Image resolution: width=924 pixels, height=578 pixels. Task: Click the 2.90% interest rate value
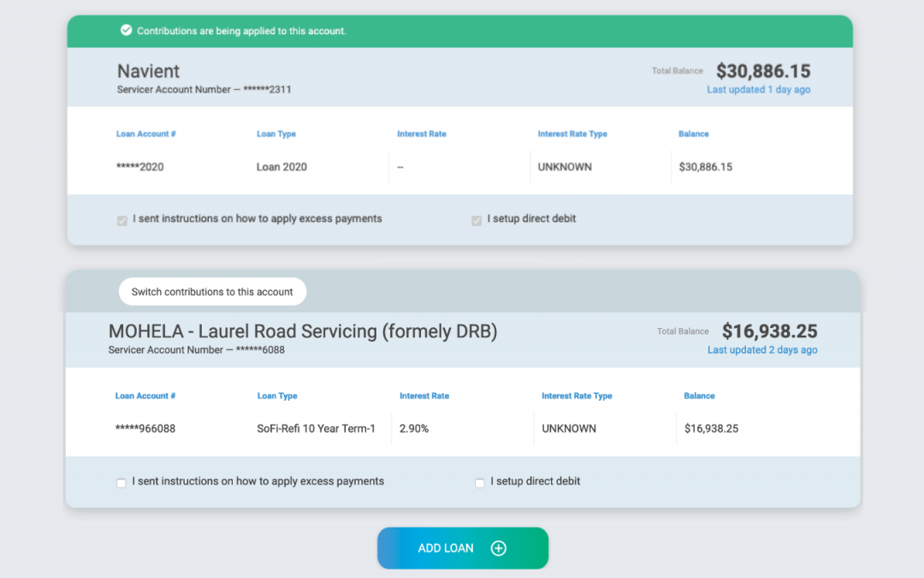click(x=414, y=429)
